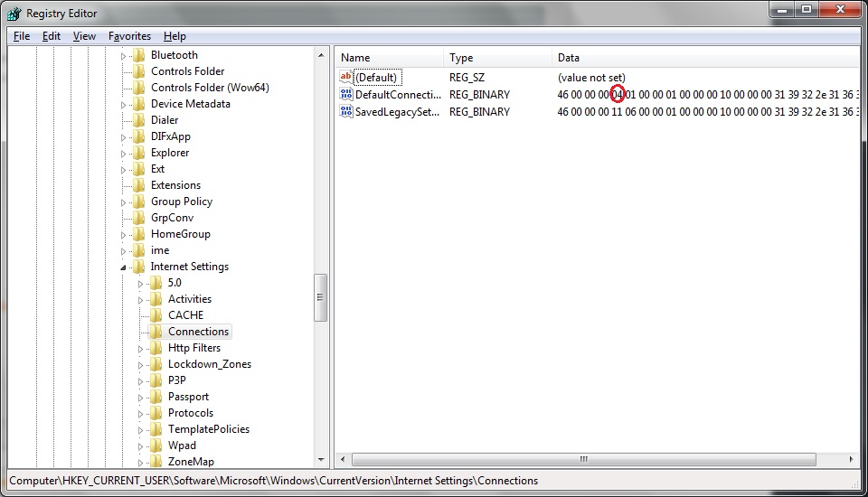Select the P3P tree item
868x497 pixels.
point(177,380)
